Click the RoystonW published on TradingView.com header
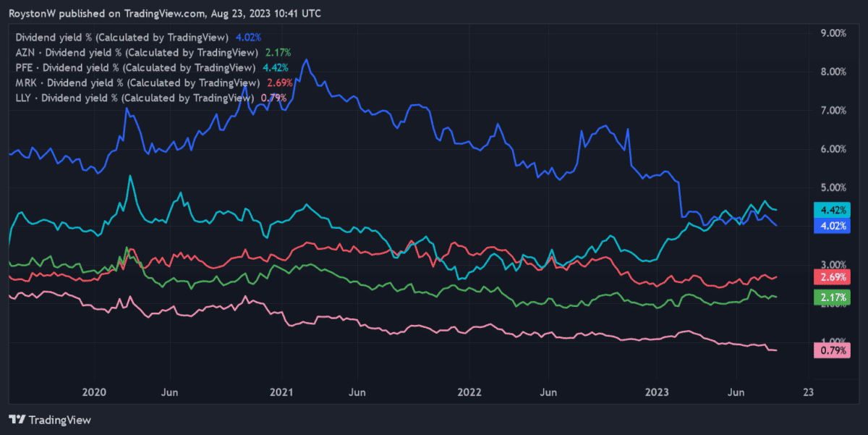 [165, 14]
